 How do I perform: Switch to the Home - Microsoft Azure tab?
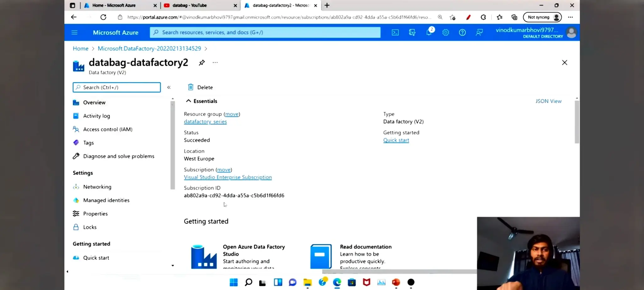[x=114, y=5]
